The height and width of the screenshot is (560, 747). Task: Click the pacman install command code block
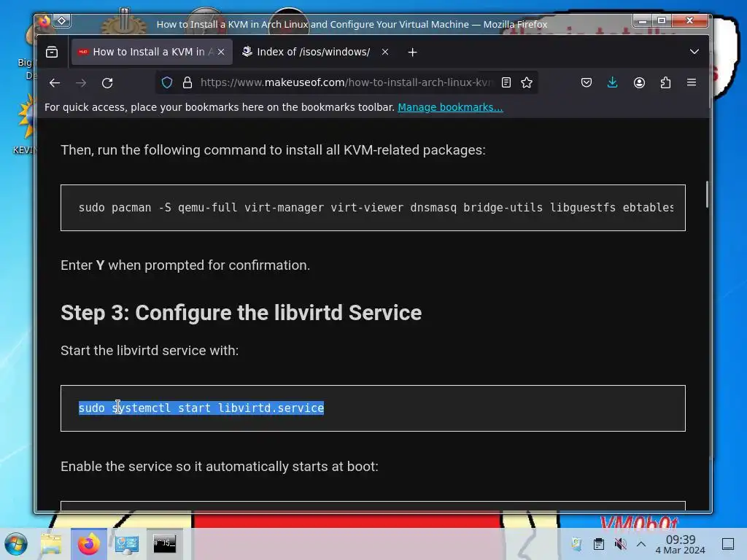pyautogui.click(x=373, y=208)
